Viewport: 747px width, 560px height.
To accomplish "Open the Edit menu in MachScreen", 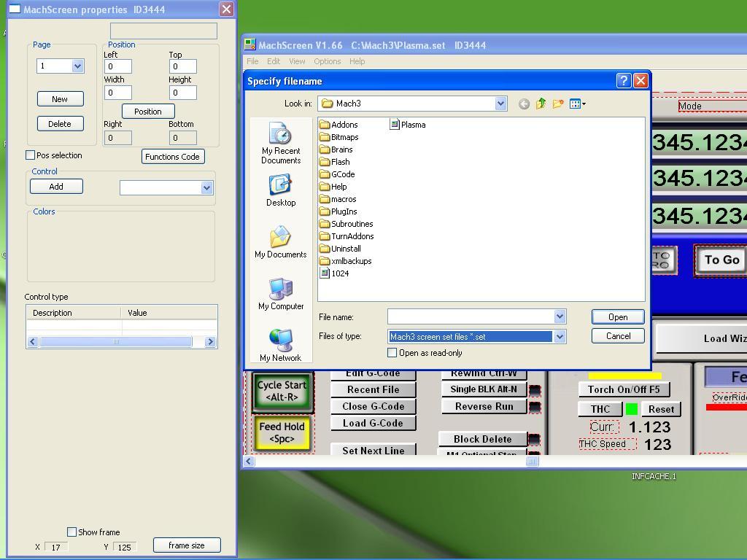I will click(274, 61).
